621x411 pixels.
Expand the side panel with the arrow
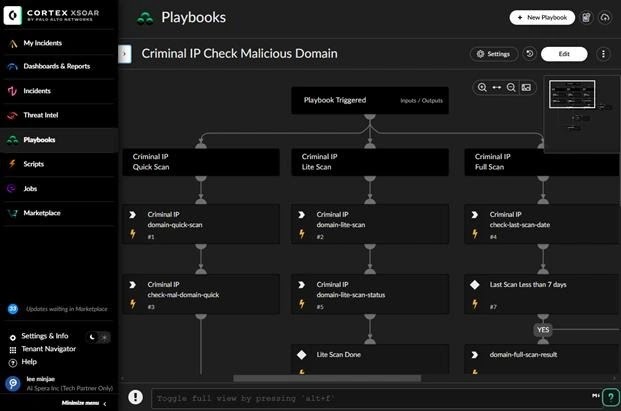click(x=125, y=54)
